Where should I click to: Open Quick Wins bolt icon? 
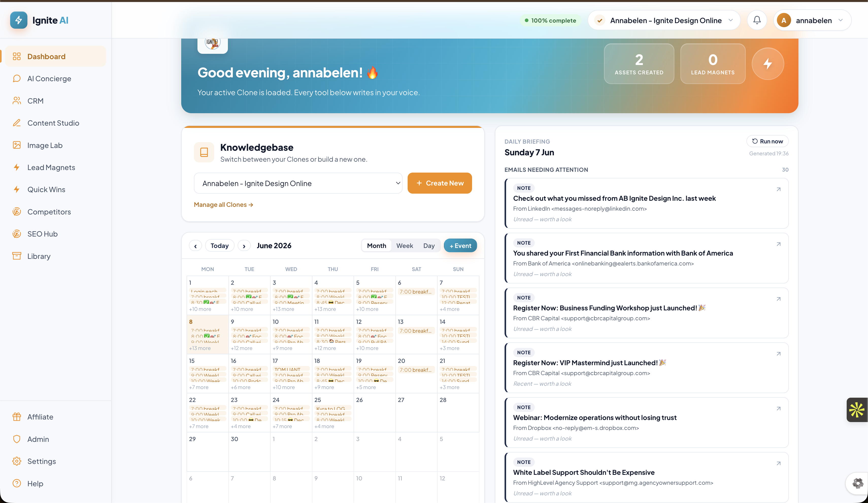(x=16, y=190)
